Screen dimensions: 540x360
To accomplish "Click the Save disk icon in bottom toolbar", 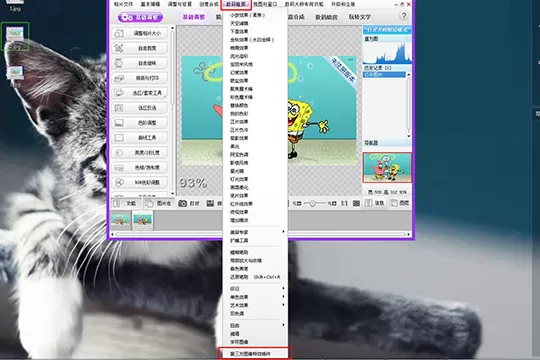I will coord(210,204).
